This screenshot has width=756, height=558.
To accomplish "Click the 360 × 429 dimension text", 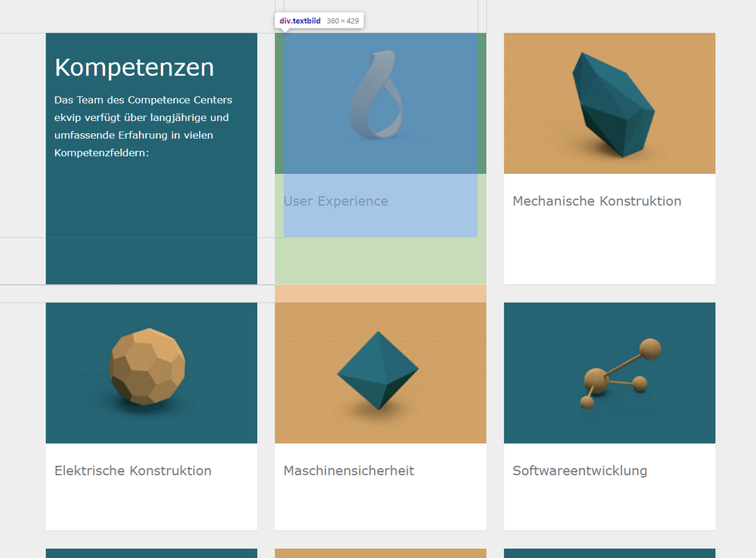I will coord(342,21).
